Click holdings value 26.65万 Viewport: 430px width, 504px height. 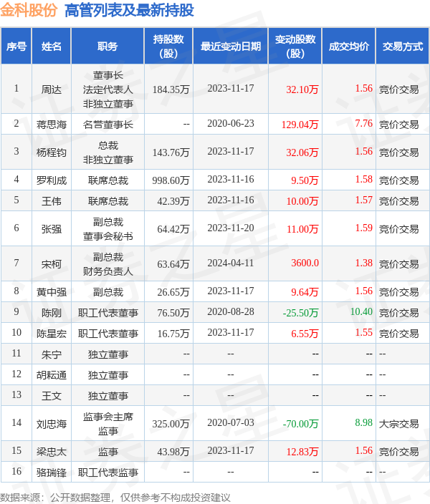(173, 292)
